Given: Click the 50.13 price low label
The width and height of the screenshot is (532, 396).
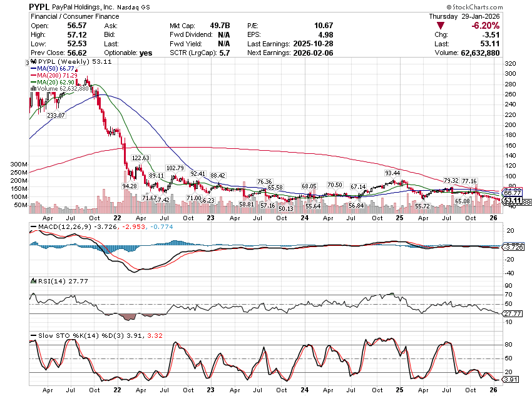Looking at the screenshot, I should [286, 208].
